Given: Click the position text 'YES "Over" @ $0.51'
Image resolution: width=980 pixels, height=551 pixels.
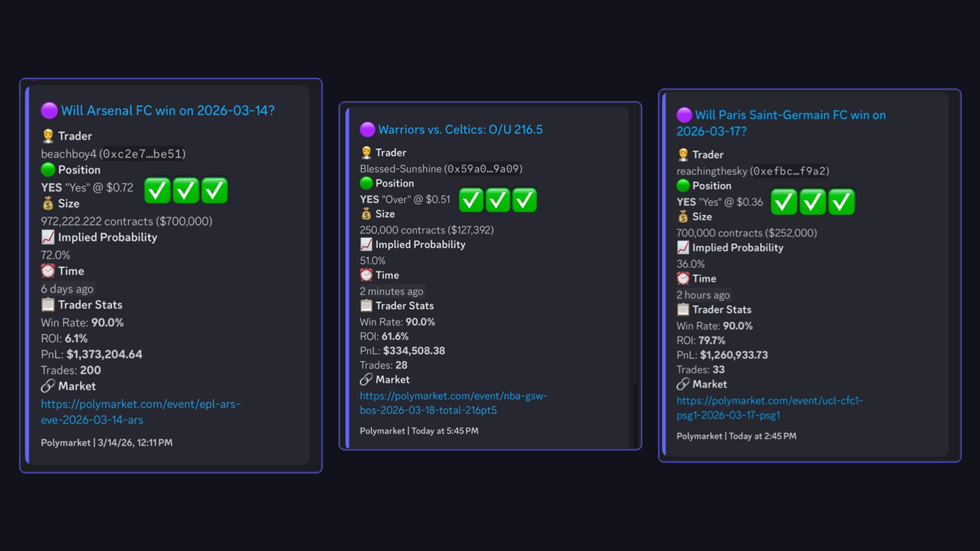Looking at the screenshot, I should coord(405,199).
